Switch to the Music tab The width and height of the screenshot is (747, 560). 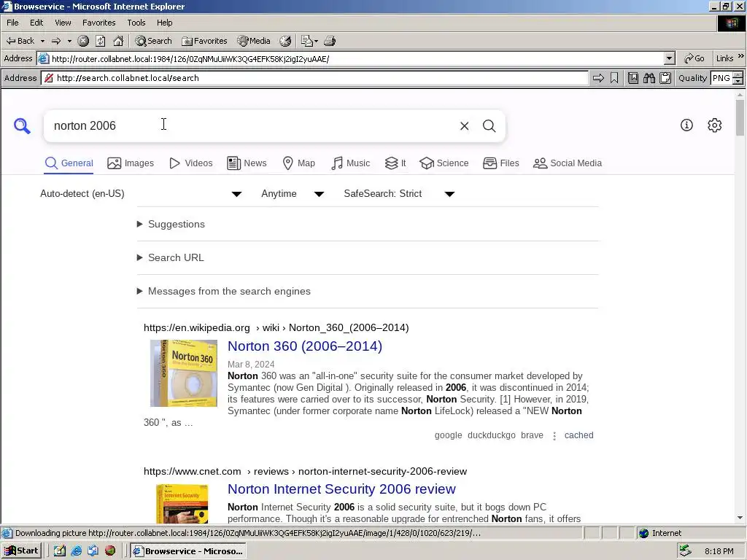pyautogui.click(x=351, y=163)
